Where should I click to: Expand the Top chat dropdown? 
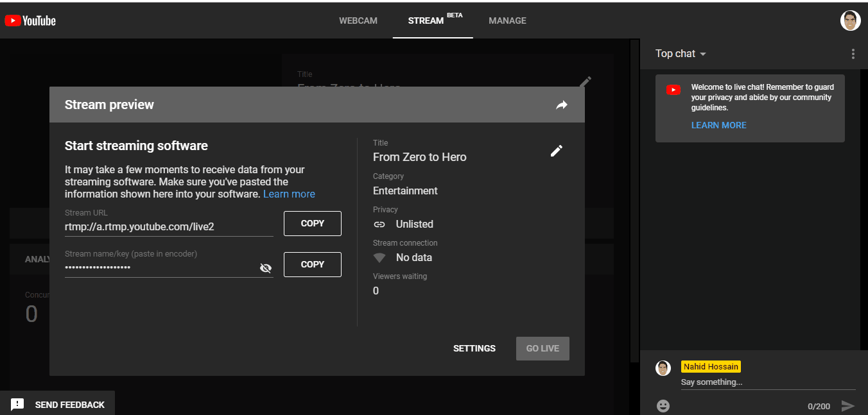[681, 54]
